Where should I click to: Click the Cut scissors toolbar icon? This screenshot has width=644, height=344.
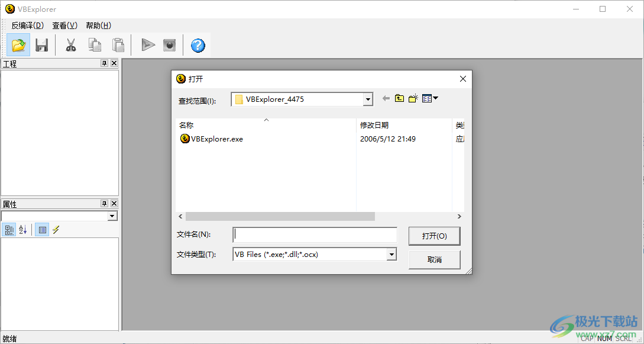pos(71,45)
